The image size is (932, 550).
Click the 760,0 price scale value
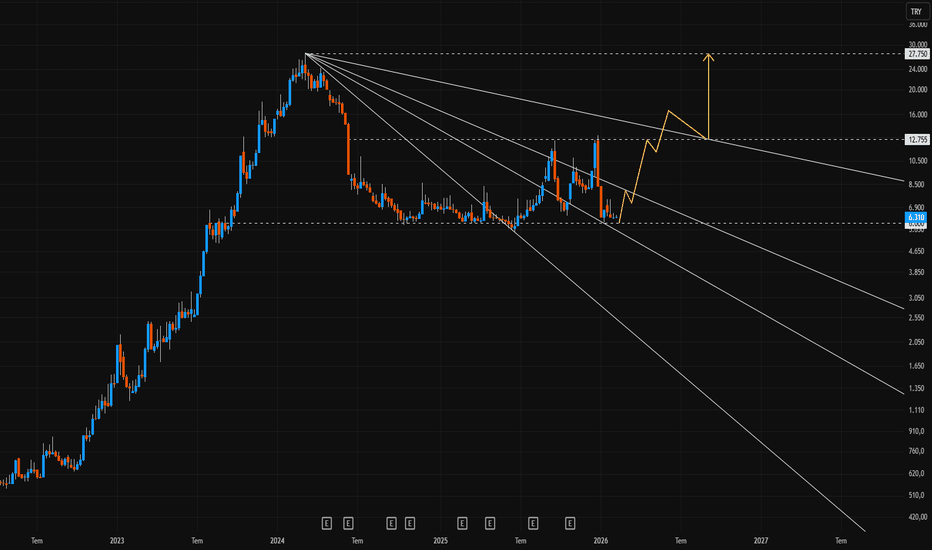918,451
